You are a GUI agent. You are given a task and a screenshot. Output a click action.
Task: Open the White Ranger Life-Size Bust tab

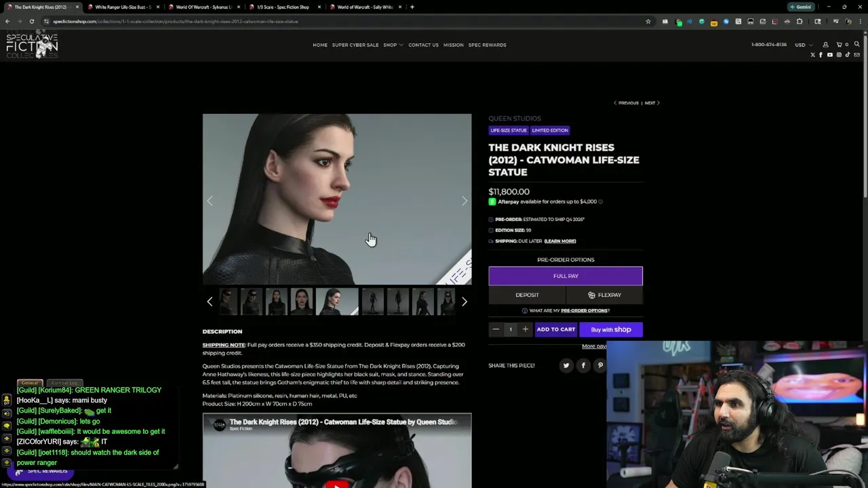[122, 7]
